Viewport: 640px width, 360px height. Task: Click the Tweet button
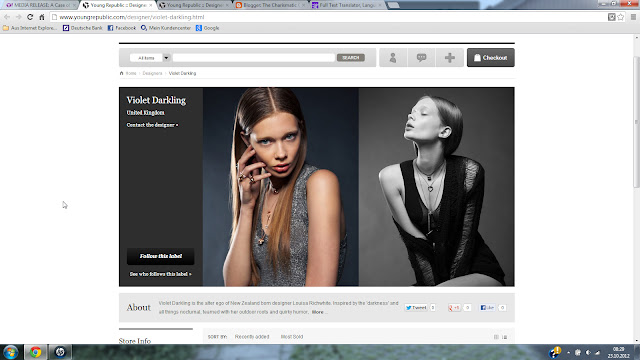point(416,308)
